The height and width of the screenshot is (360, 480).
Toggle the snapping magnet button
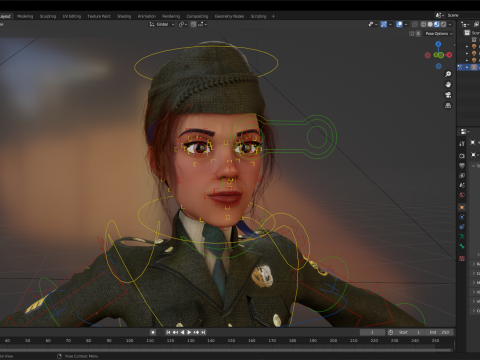click(193, 24)
